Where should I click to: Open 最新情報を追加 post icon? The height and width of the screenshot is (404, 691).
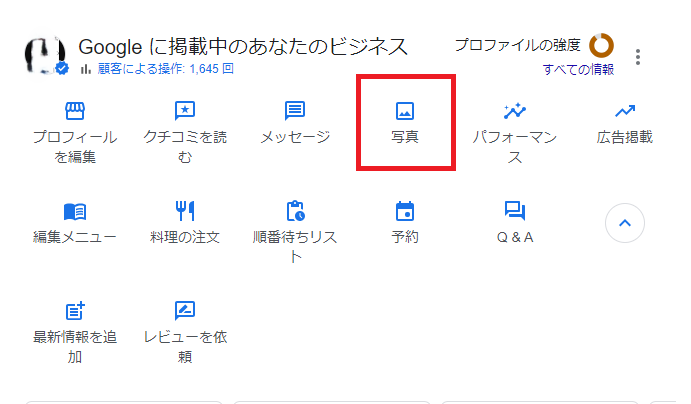click(75, 311)
